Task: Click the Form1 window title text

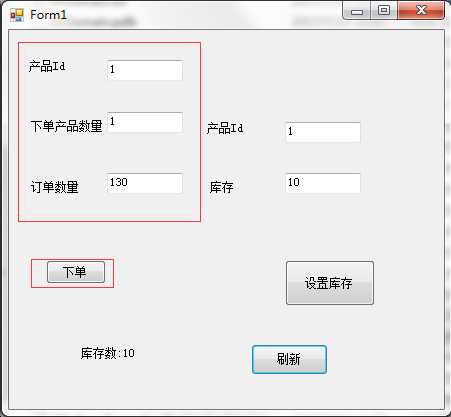Action: (49, 15)
